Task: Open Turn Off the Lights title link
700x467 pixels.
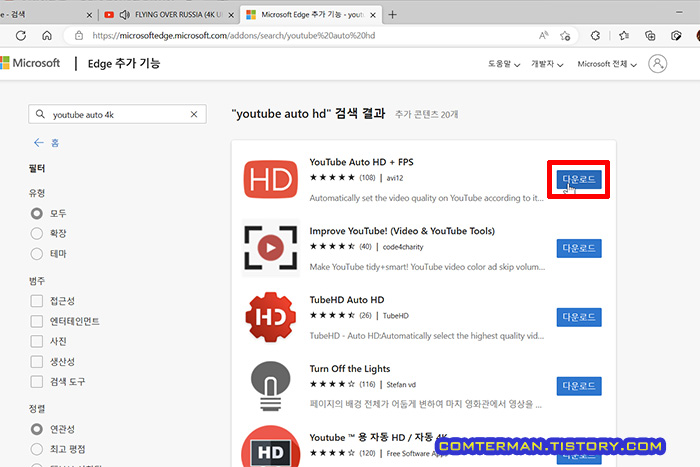Action: click(x=350, y=369)
